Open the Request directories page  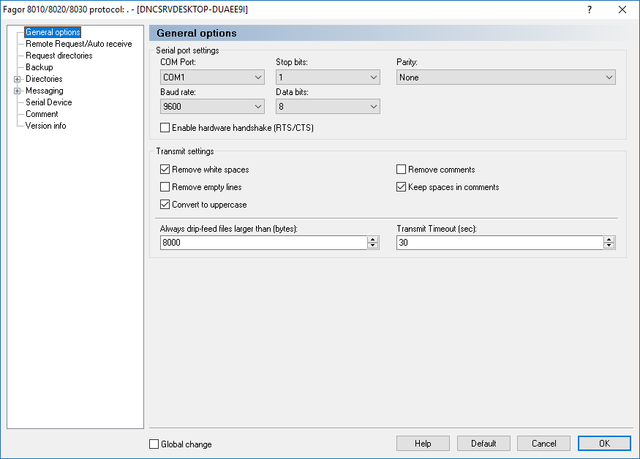tap(59, 55)
